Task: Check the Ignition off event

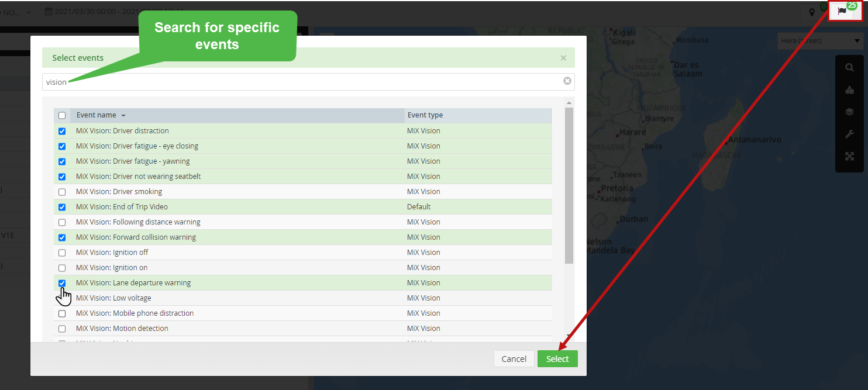Action: (x=62, y=253)
